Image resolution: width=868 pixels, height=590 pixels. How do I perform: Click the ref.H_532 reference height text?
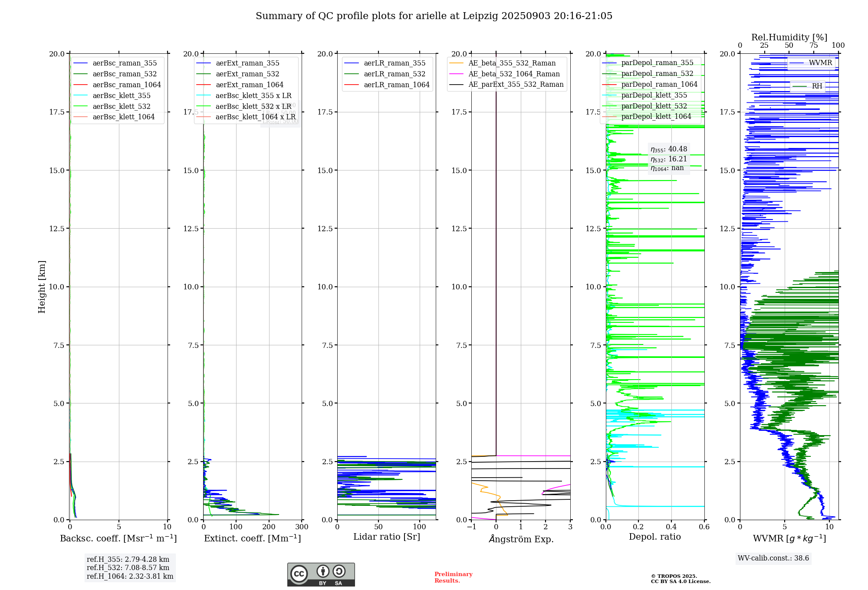[128, 568]
